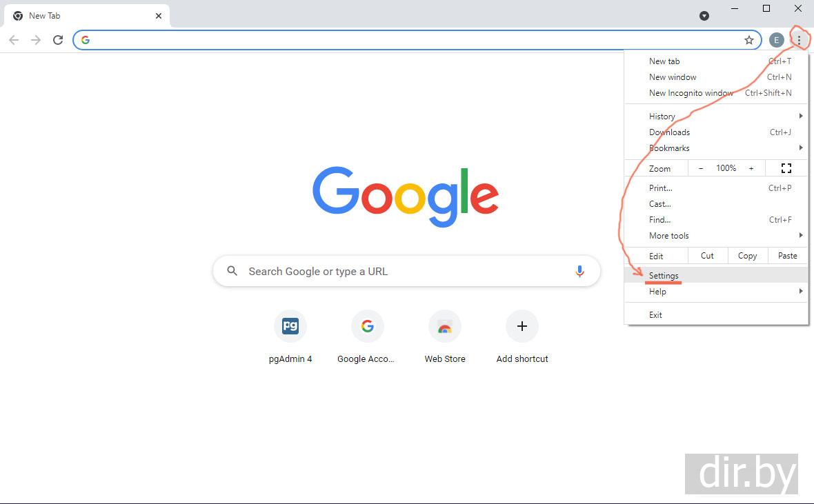
Task: Select Cast... in the menu
Action: click(717, 204)
